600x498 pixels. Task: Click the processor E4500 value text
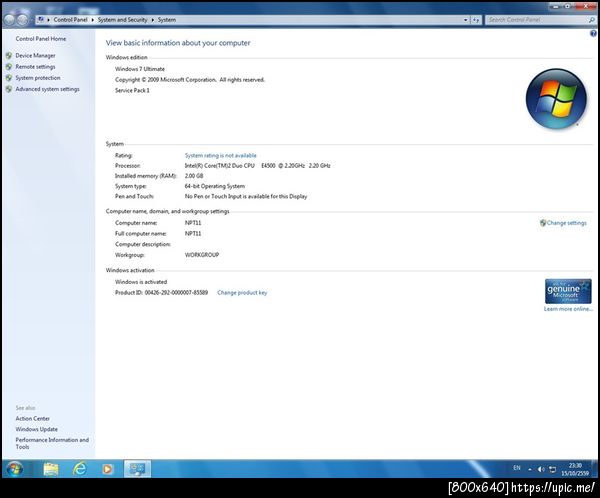click(x=258, y=166)
